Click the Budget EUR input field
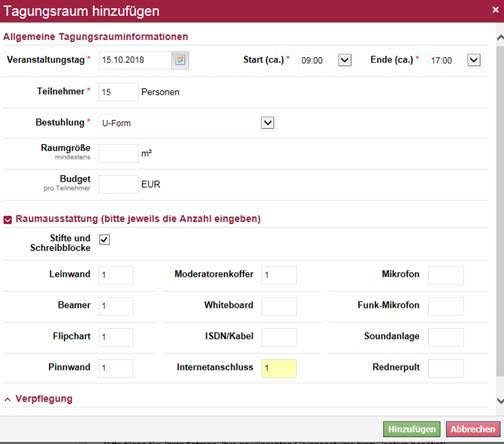This screenshot has width=504, height=444. pos(118,184)
